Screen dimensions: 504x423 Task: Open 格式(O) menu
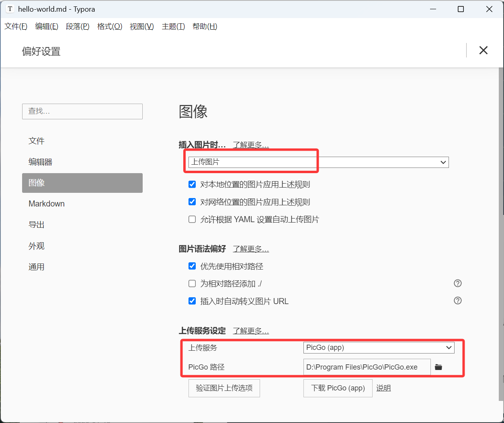[x=110, y=27]
